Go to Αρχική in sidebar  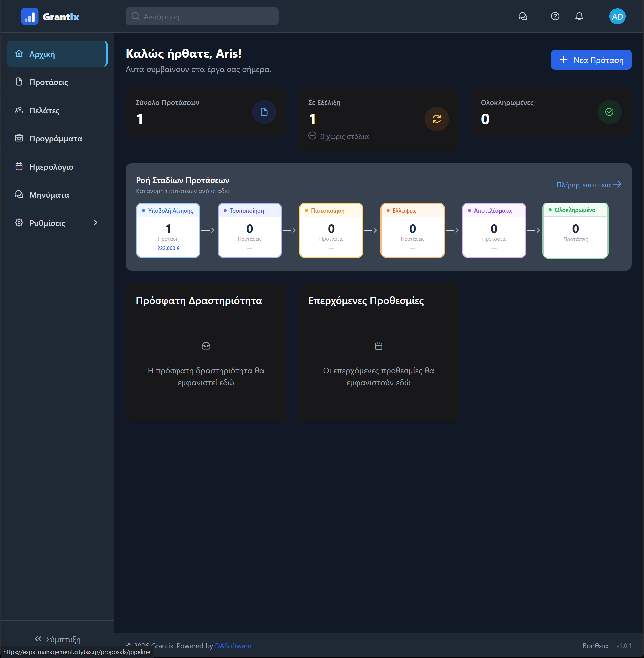click(57, 54)
